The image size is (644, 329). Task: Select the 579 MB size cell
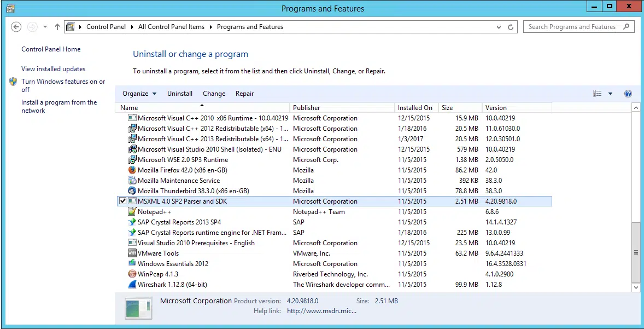[x=467, y=149]
